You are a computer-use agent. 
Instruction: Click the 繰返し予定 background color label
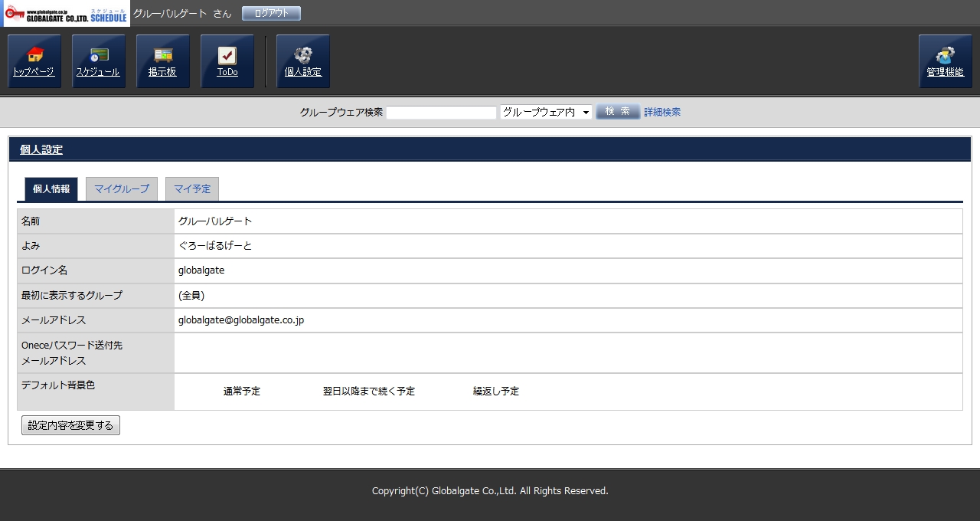[496, 392]
